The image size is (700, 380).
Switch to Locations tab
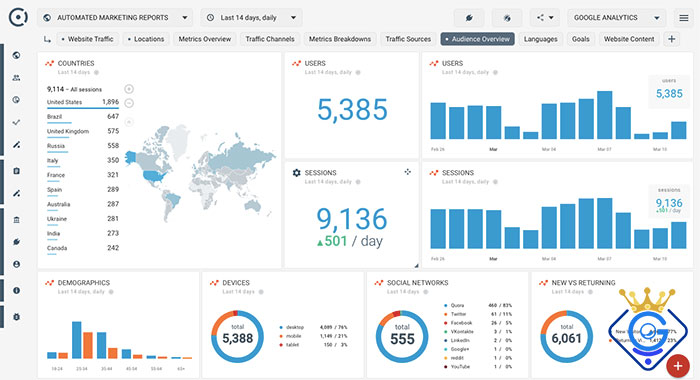(x=146, y=39)
